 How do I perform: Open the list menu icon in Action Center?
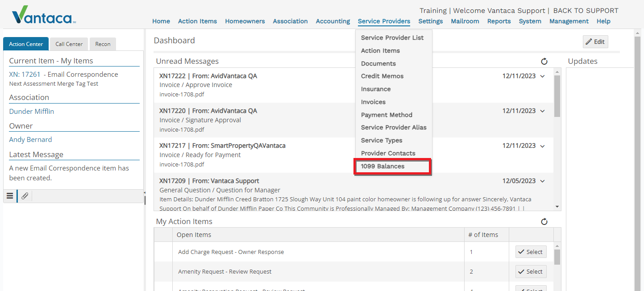click(10, 196)
